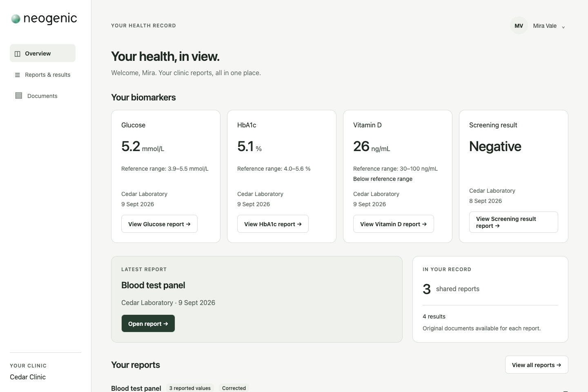Click the Reports & results list icon
This screenshot has height=392, width=588.
pos(17,75)
